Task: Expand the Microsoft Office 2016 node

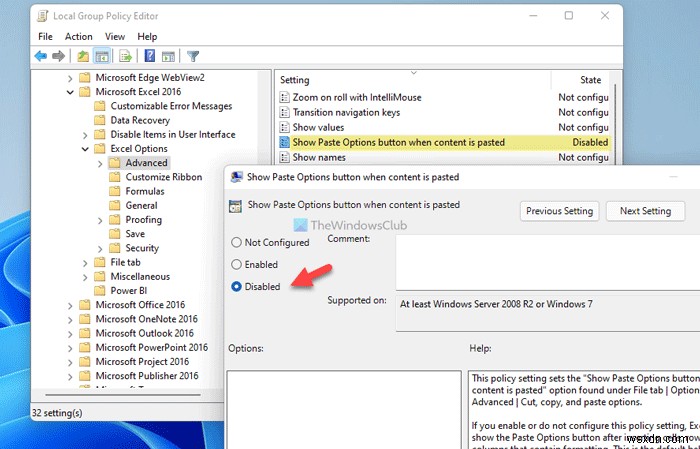Action: point(70,305)
